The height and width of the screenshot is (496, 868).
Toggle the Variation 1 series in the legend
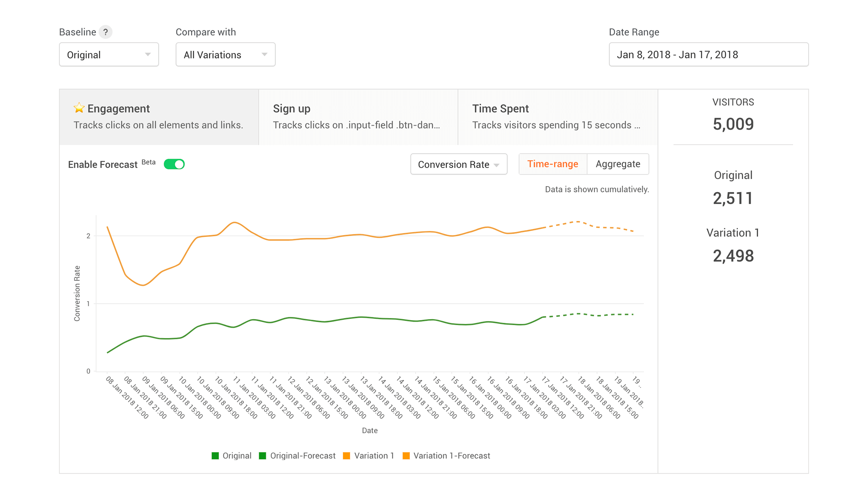coord(374,456)
